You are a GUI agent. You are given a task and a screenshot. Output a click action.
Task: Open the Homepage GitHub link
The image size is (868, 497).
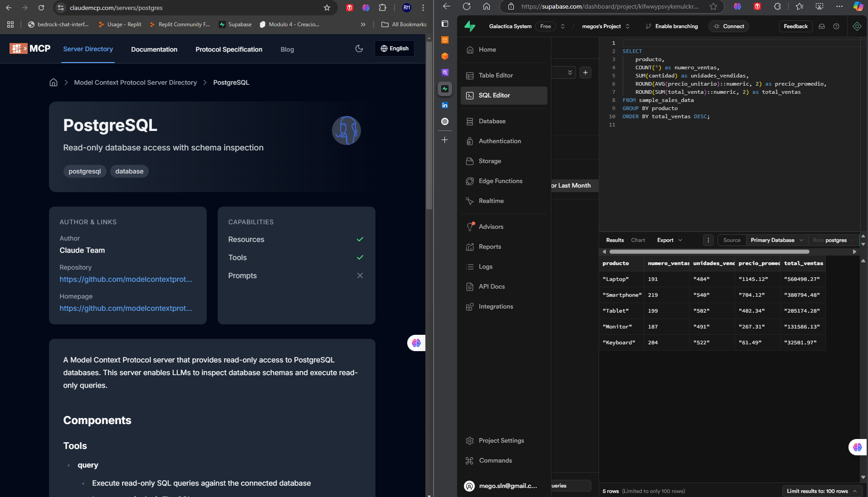pyautogui.click(x=126, y=308)
